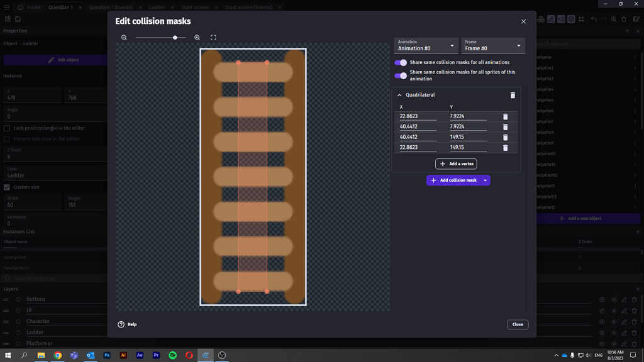Open the Frame #0 dropdown
Viewport: 644px width, 362px height.
(493, 46)
